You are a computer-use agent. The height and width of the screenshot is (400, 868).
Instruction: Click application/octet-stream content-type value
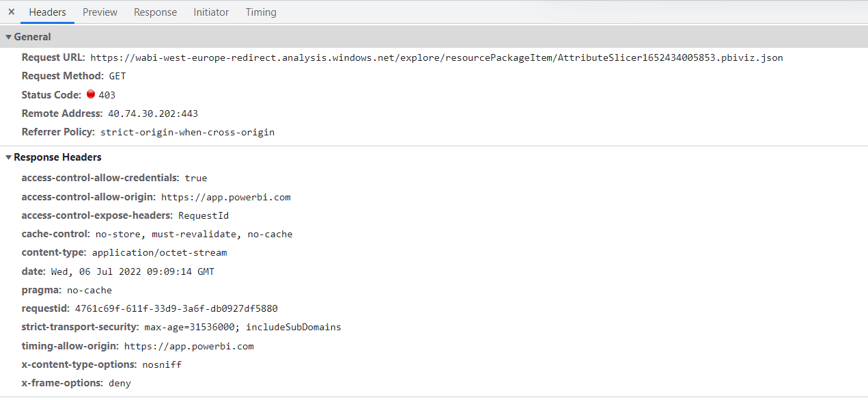[x=159, y=252]
